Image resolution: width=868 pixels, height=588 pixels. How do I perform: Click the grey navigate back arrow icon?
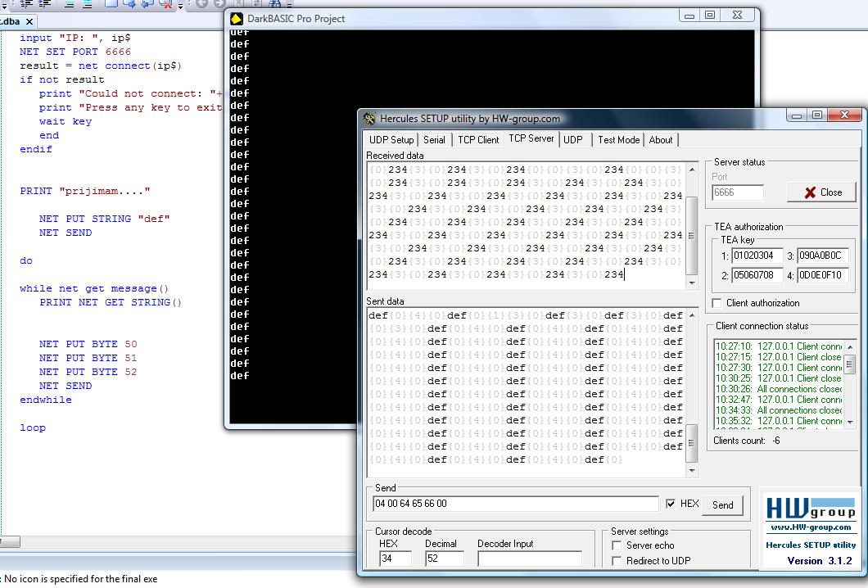201,4
